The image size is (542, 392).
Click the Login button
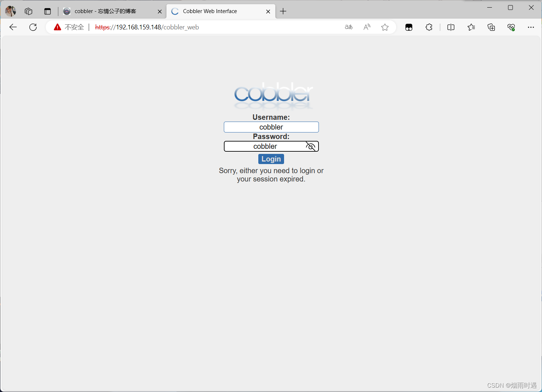(271, 159)
